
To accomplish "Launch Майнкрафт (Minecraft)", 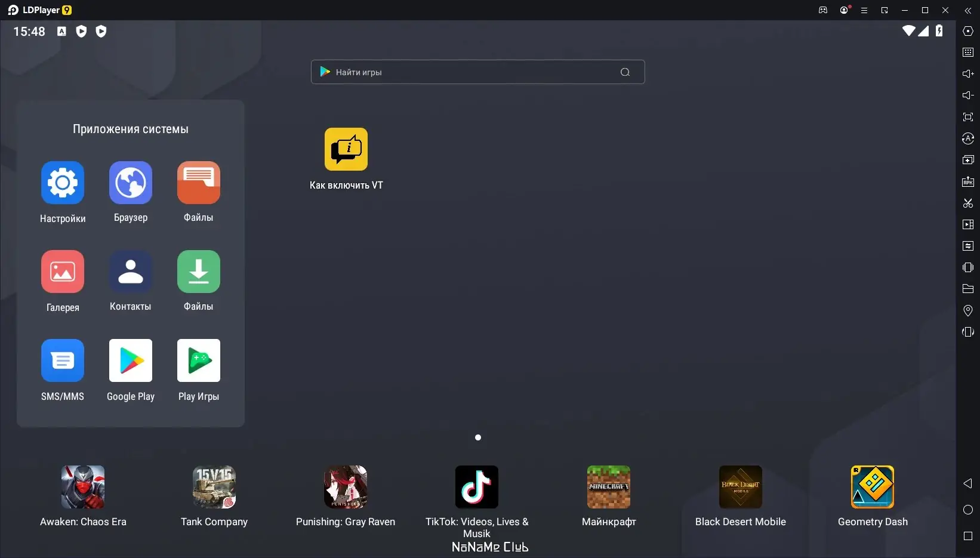I will 609,487.
